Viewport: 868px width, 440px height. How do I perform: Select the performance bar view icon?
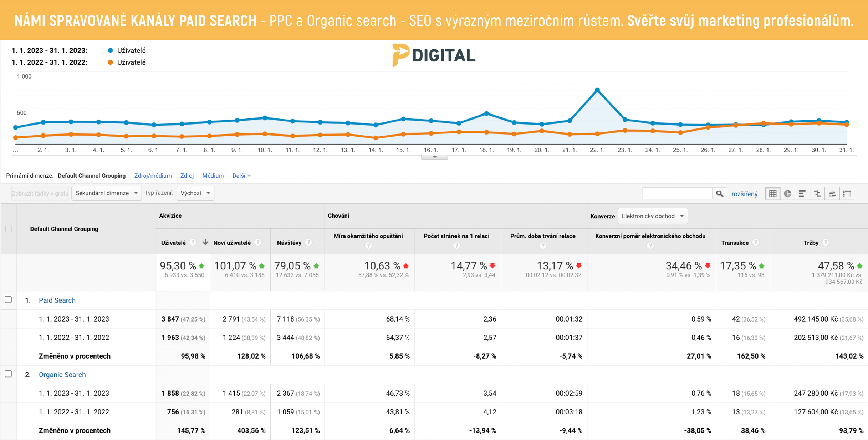(802, 194)
